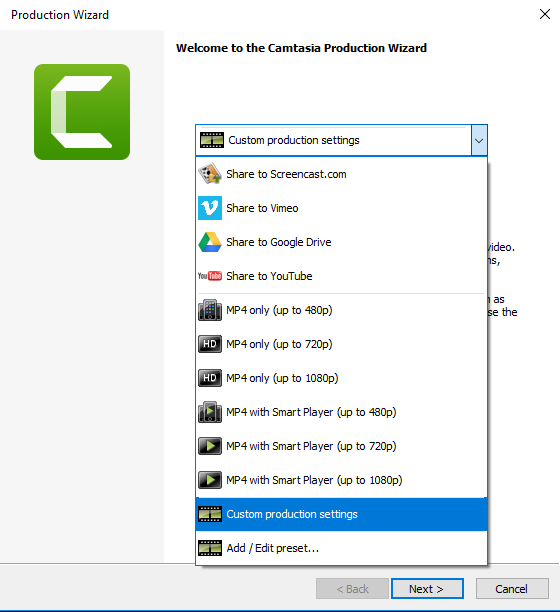560x612 pixels.
Task: Select MP4 only (up to 720p)
Action: (x=341, y=344)
